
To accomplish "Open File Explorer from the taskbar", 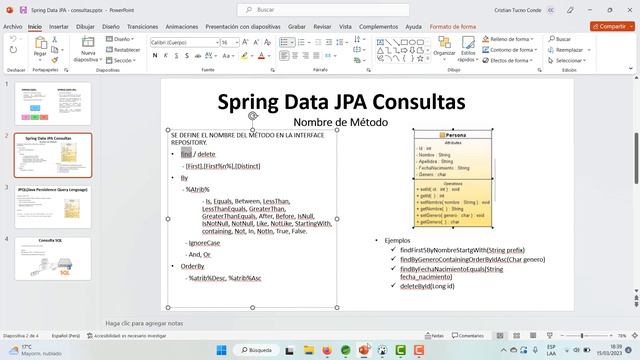I will click(x=309, y=350).
